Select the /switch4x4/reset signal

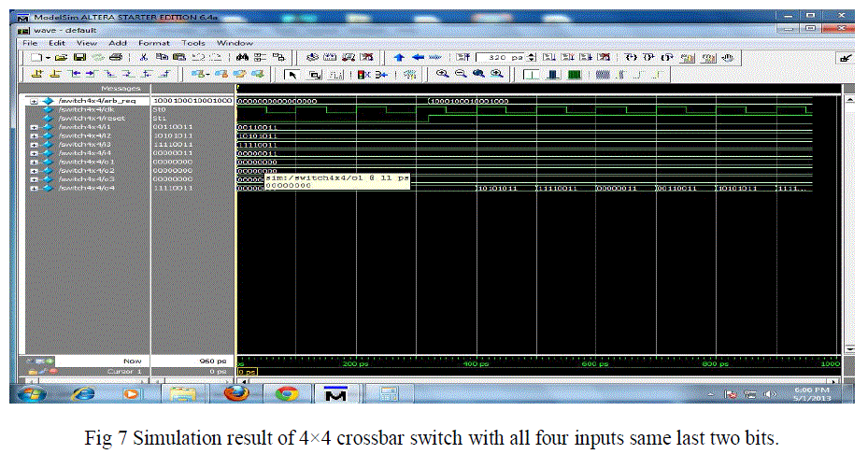pyautogui.click(x=84, y=118)
